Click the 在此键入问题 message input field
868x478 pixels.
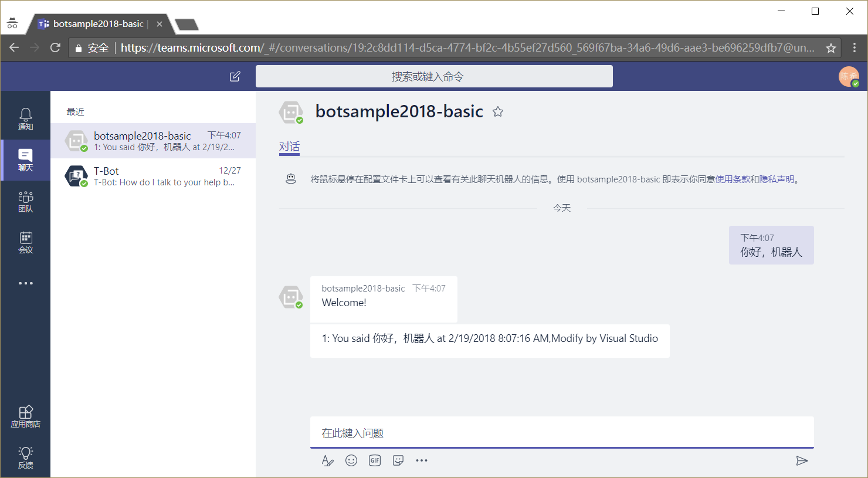tap(562, 433)
